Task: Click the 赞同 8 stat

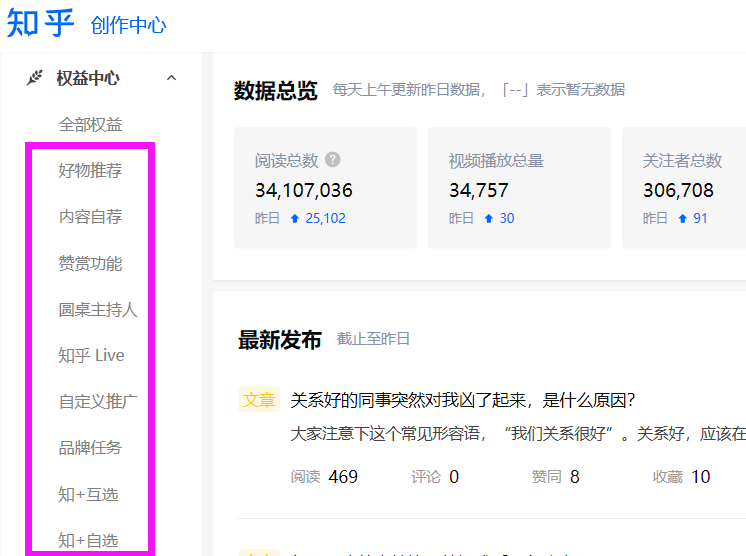Action: tap(556, 477)
